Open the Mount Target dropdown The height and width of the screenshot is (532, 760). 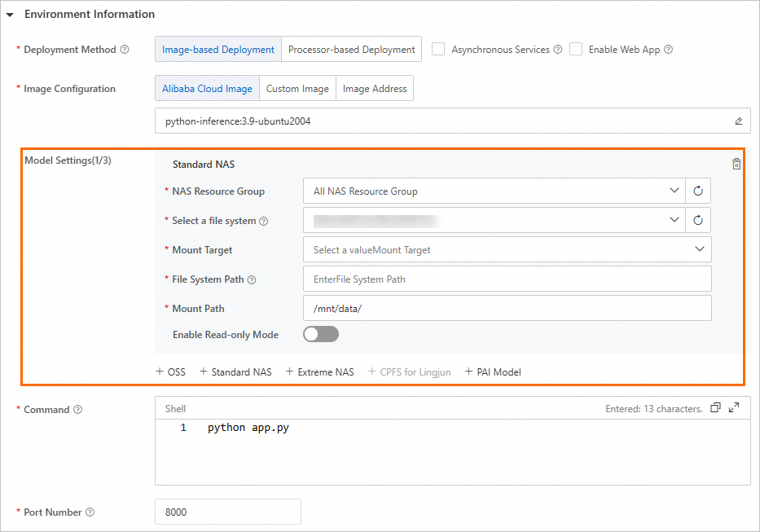click(x=507, y=249)
